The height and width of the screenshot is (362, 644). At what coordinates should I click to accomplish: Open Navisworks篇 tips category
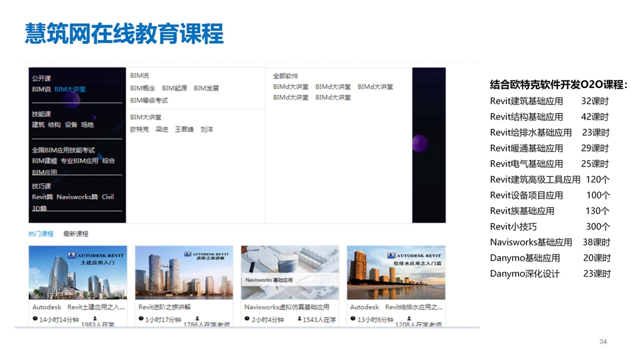pos(77,197)
